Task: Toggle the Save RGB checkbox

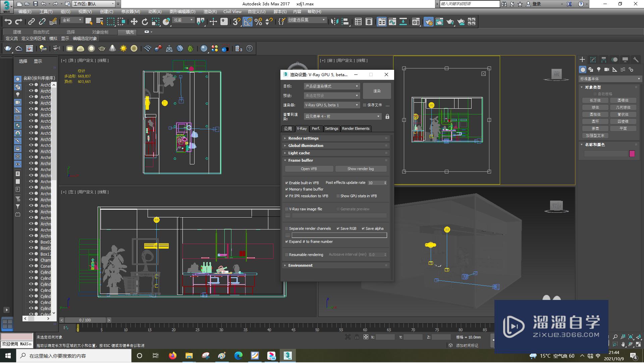Action: (x=338, y=228)
